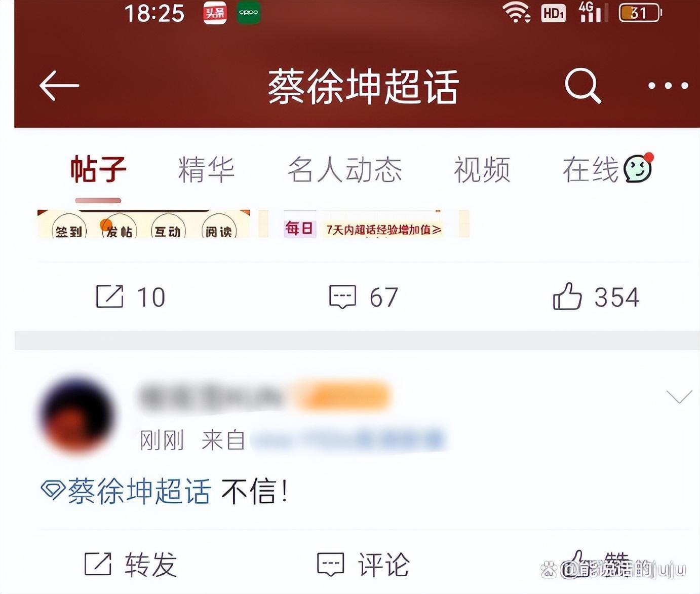Tap the 签到 check-in button
Screen dimensions: 700x594
[69, 229]
